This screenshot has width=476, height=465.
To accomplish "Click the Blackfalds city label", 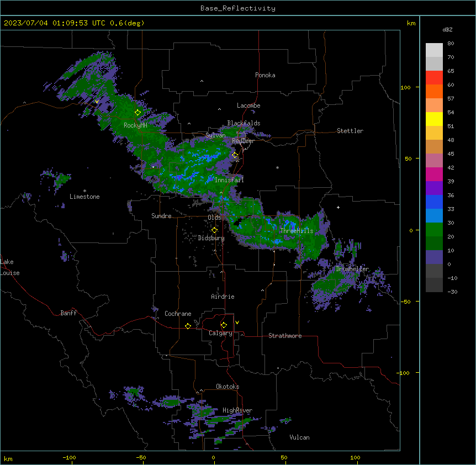I will (244, 123).
